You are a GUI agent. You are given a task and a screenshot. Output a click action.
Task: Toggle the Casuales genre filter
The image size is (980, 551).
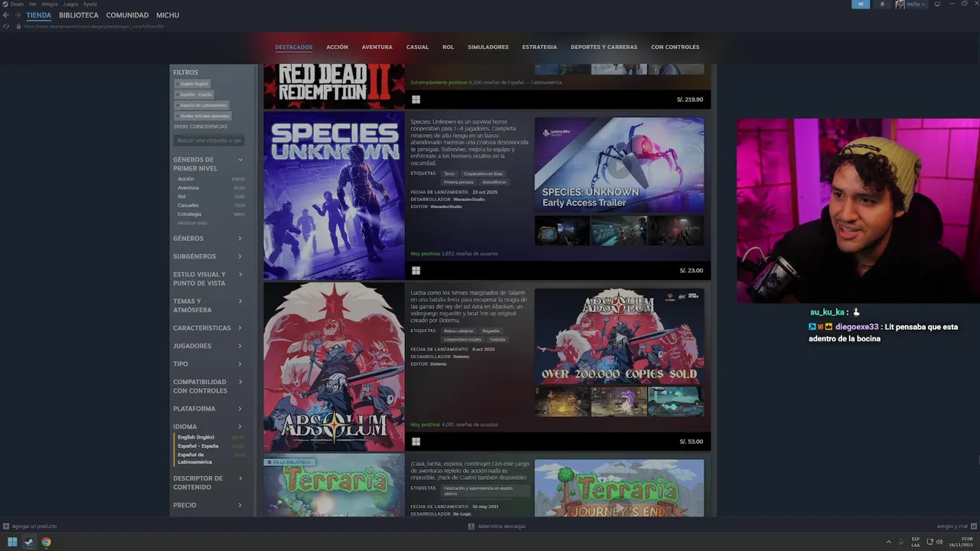pyautogui.click(x=211, y=205)
